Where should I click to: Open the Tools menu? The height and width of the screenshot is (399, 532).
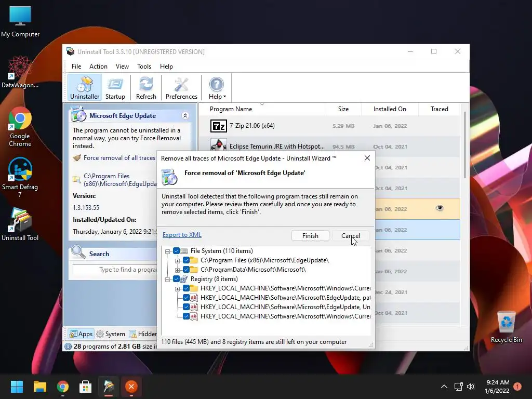[x=144, y=66]
